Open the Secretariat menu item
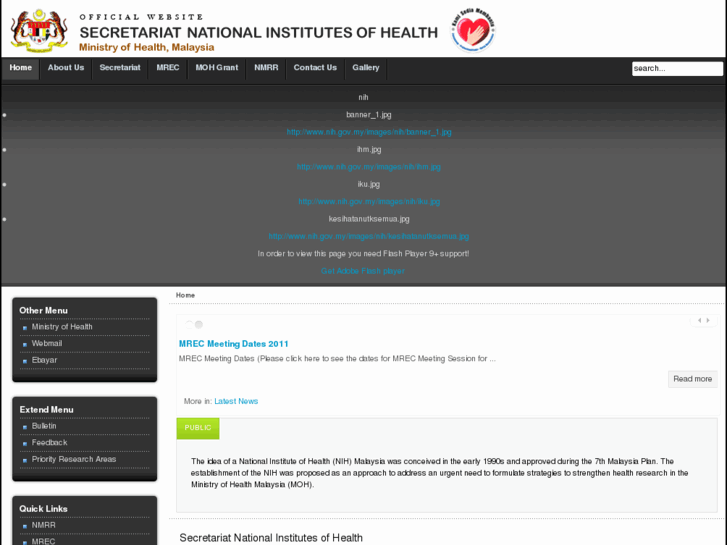727x545 pixels. (x=120, y=68)
